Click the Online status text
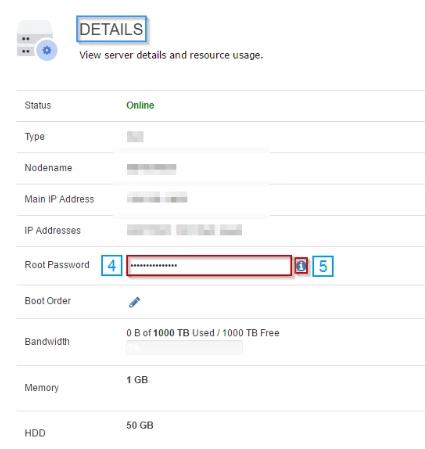This screenshot has width=425, height=449. 140,105
